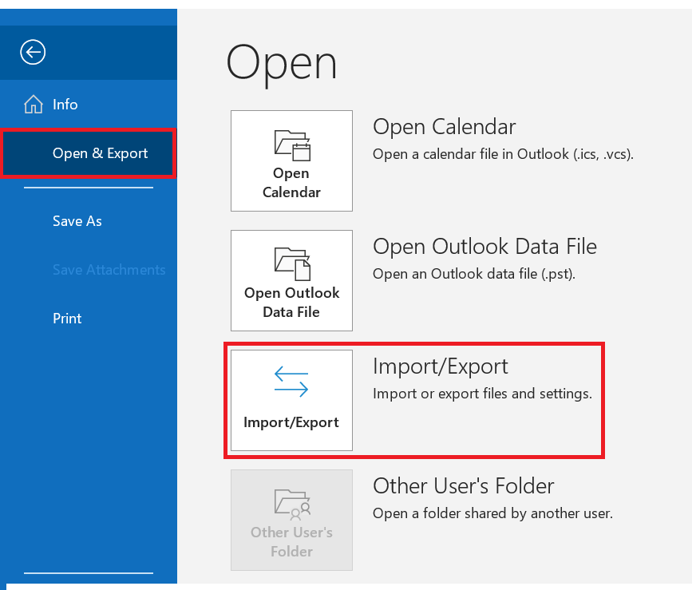Open the Print page from sidebar

[67, 319]
